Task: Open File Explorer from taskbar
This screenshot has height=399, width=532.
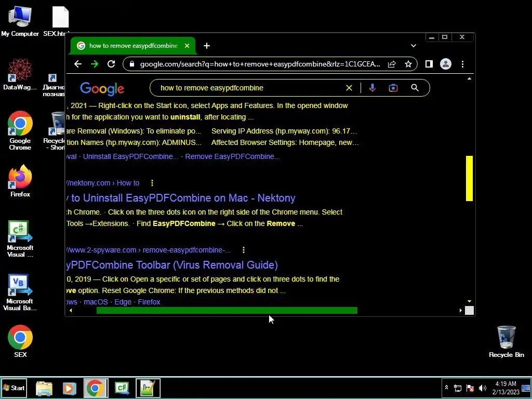Action: [x=44, y=388]
